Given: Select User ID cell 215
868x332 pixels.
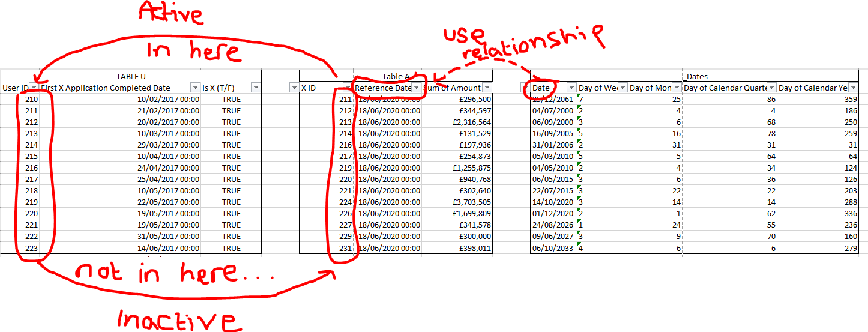Looking at the screenshot, I should (20, 156).
